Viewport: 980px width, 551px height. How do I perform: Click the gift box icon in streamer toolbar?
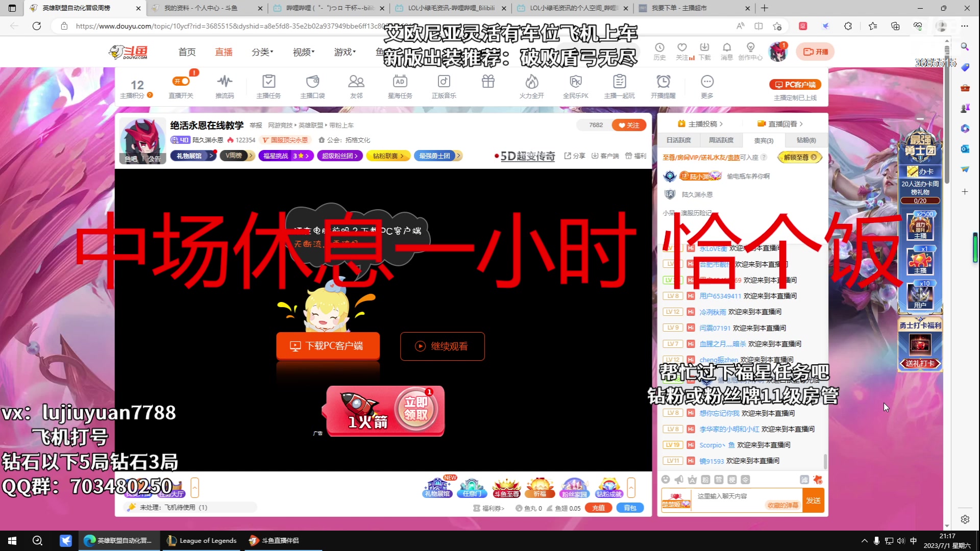(488, 81)
